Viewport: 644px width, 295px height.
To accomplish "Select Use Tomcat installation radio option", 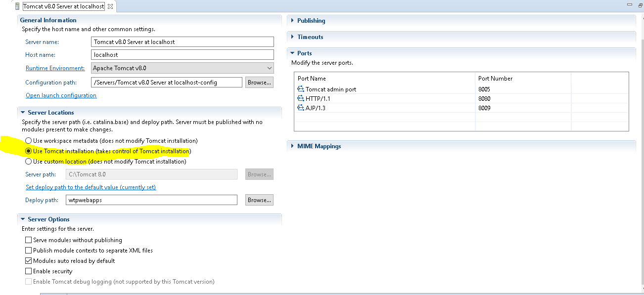I will [x=28, y=151].
